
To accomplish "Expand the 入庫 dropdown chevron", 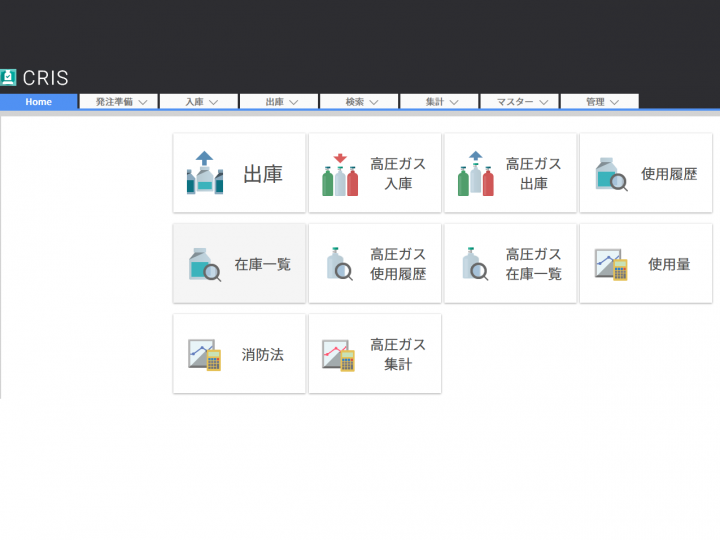I will coord(214,102).
